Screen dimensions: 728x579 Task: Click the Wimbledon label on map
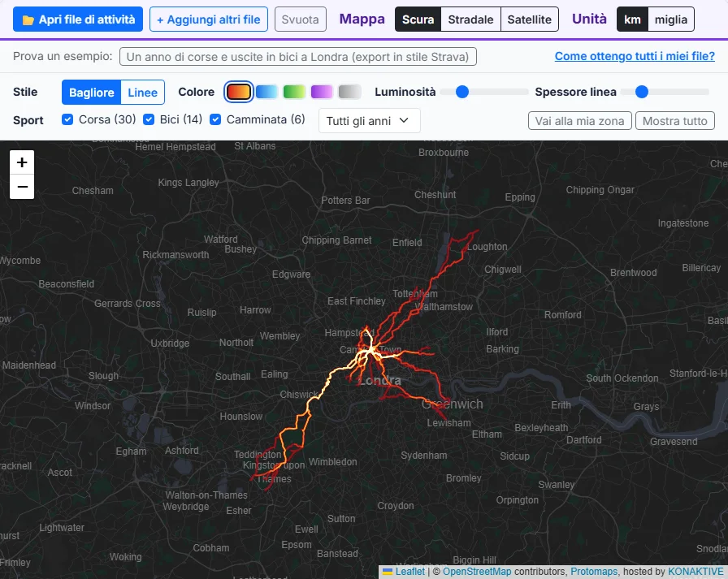333,462
